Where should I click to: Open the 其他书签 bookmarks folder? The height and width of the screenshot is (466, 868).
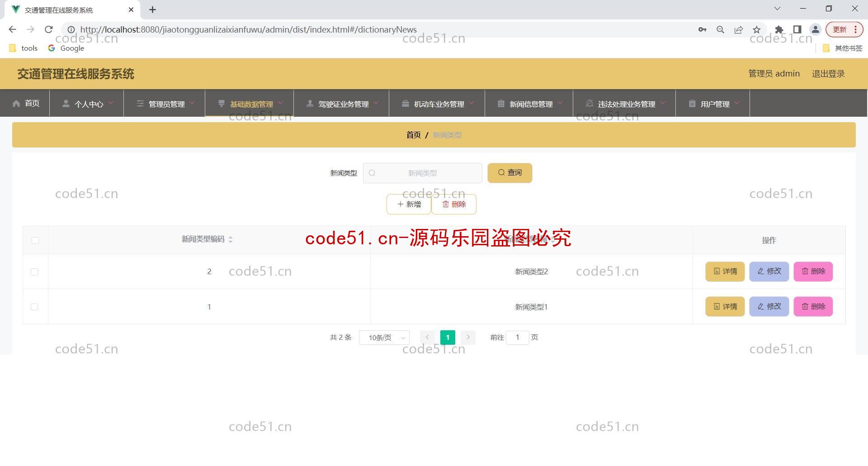[x=843, y=48]
